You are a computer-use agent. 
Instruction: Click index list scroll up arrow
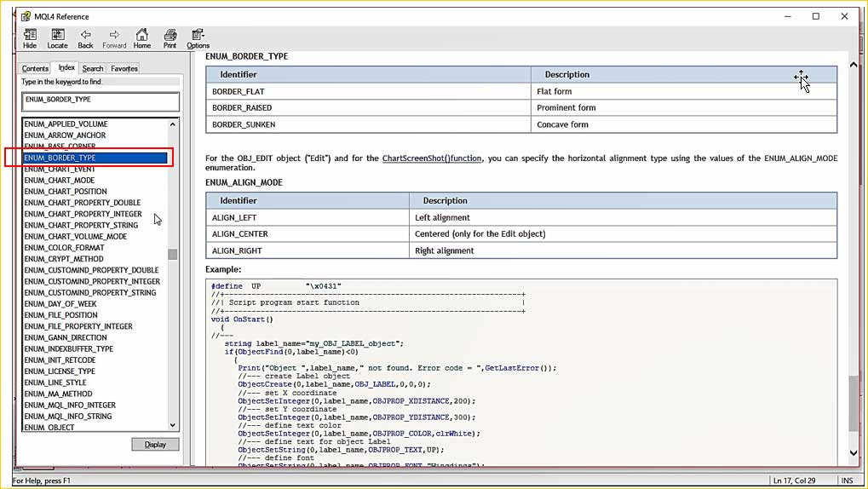(173, 124)
